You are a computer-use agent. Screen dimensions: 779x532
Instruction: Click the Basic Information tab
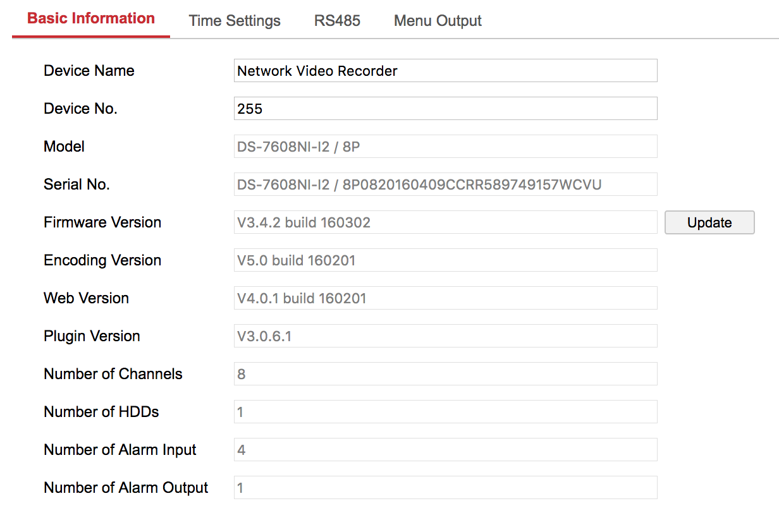(91, 19)
